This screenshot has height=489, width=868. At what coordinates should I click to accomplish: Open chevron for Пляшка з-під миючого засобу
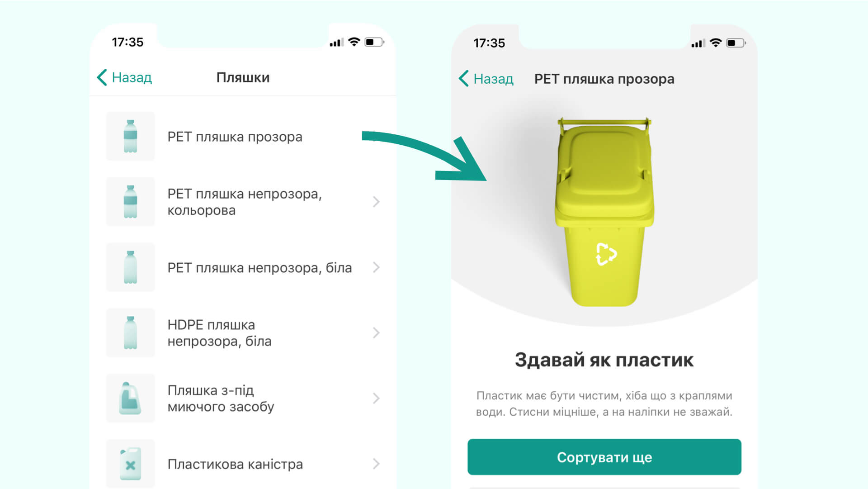[376, 399]
